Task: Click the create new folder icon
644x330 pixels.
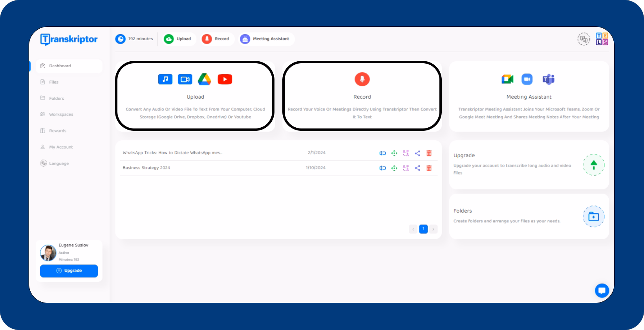Action: 593,216
